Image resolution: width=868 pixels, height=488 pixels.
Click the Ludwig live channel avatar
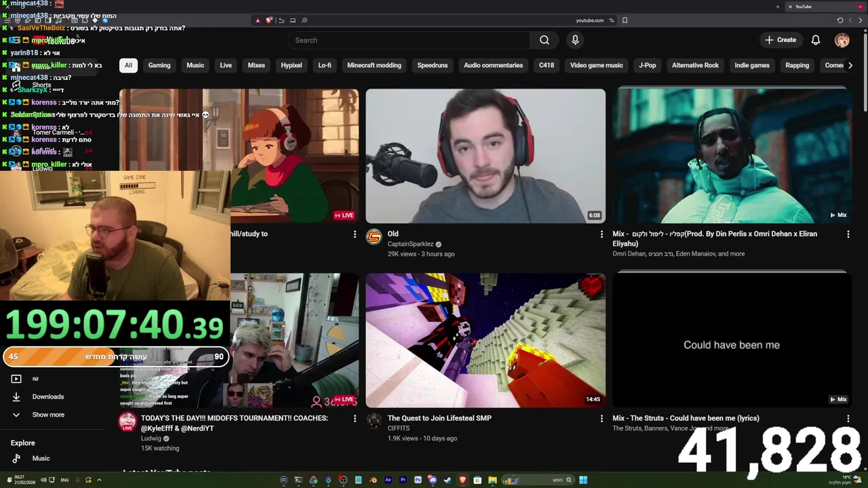pyautogui.click(x=127, y=422)
